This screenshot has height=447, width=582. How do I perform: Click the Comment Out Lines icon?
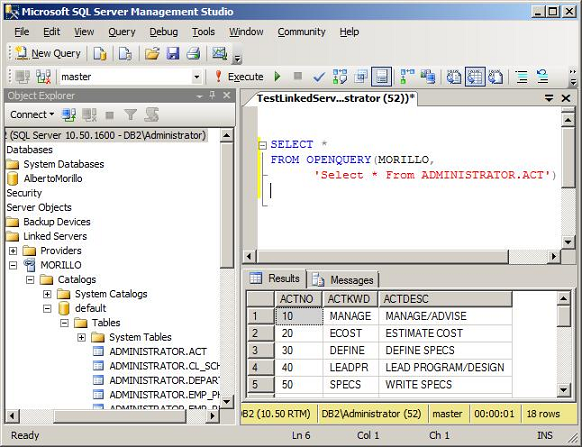coord(521,77)
